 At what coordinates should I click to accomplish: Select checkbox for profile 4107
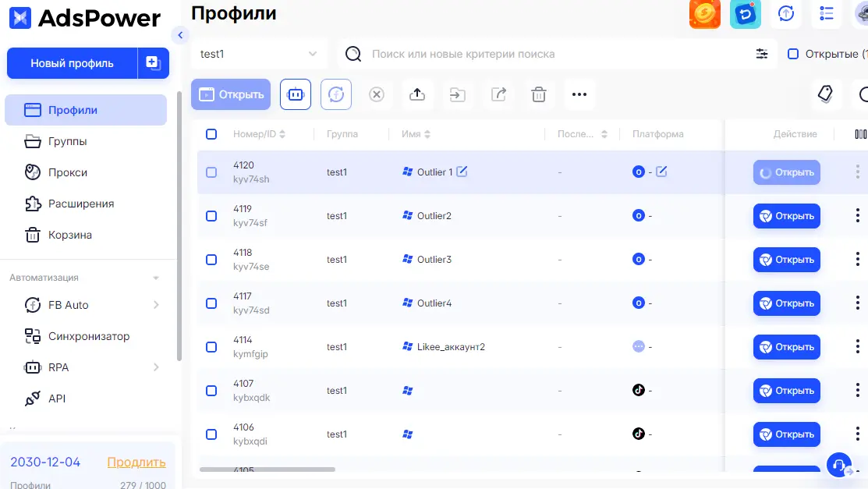211,391
